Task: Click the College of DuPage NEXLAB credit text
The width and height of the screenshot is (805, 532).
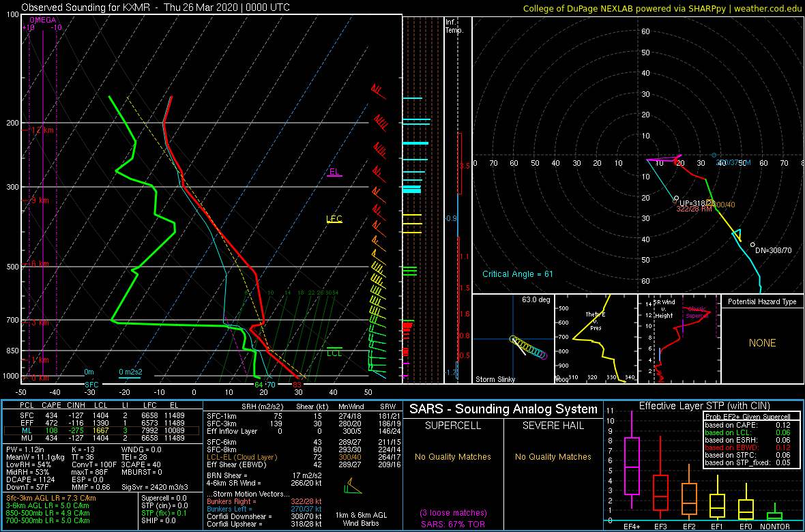Action: coord(663,8)
